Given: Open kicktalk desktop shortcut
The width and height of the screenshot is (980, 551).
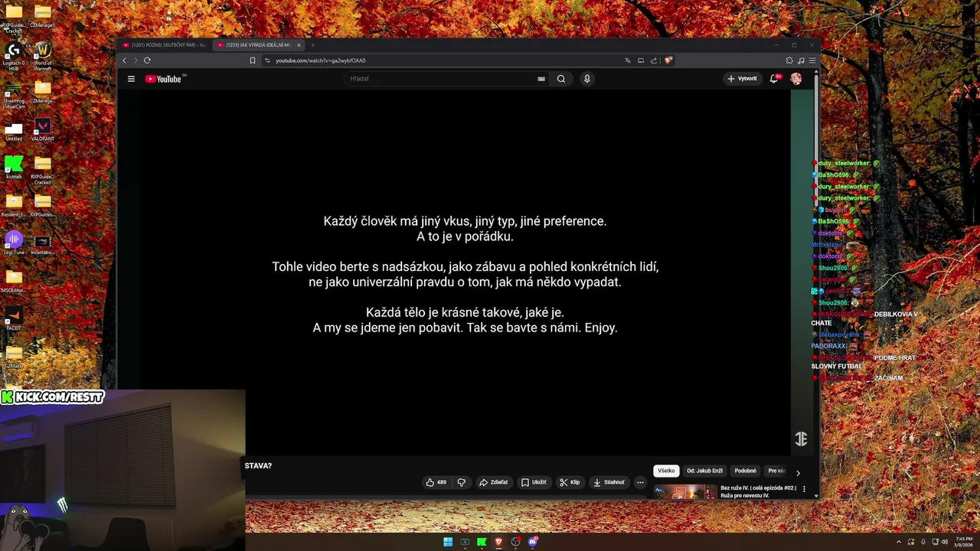Looking at the screenshot, I should pos(14,167).
